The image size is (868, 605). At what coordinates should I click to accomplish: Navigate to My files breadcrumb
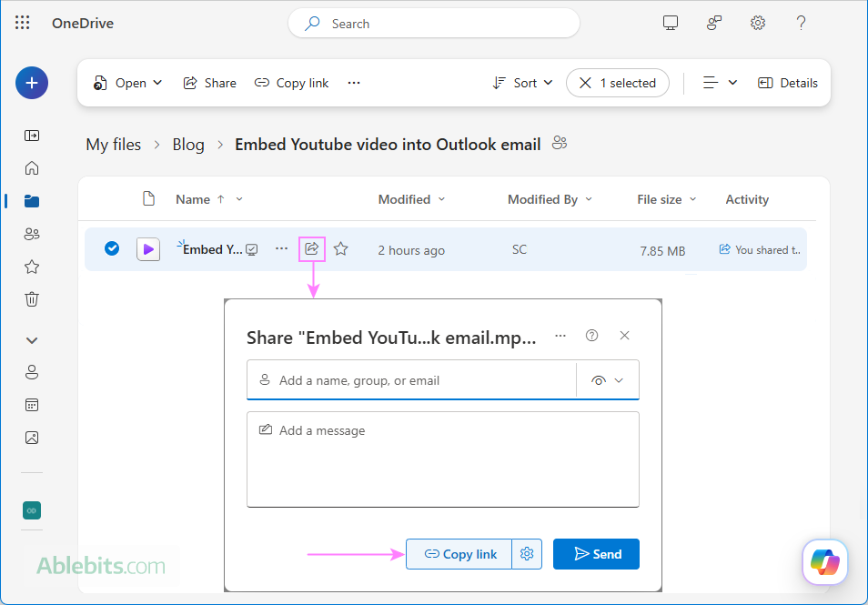click(114, 145)
